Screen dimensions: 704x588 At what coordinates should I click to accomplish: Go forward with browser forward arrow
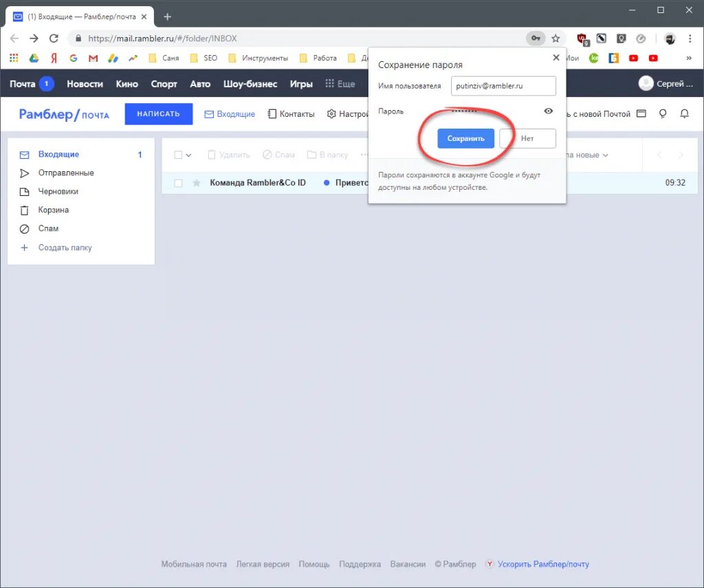click(34, 39)
